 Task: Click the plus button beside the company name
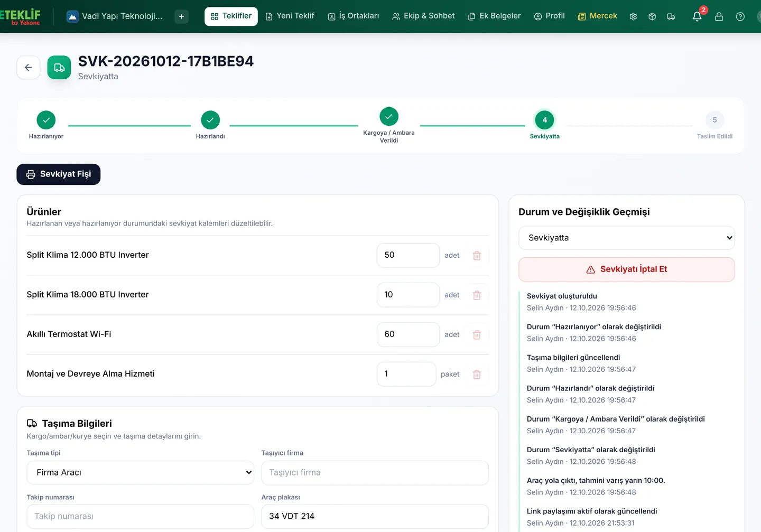click(181, 16)
